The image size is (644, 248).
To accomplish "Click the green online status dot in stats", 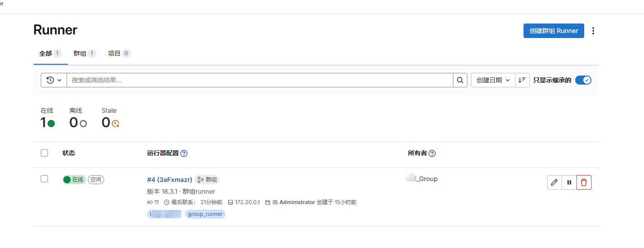I will point(51,123).
